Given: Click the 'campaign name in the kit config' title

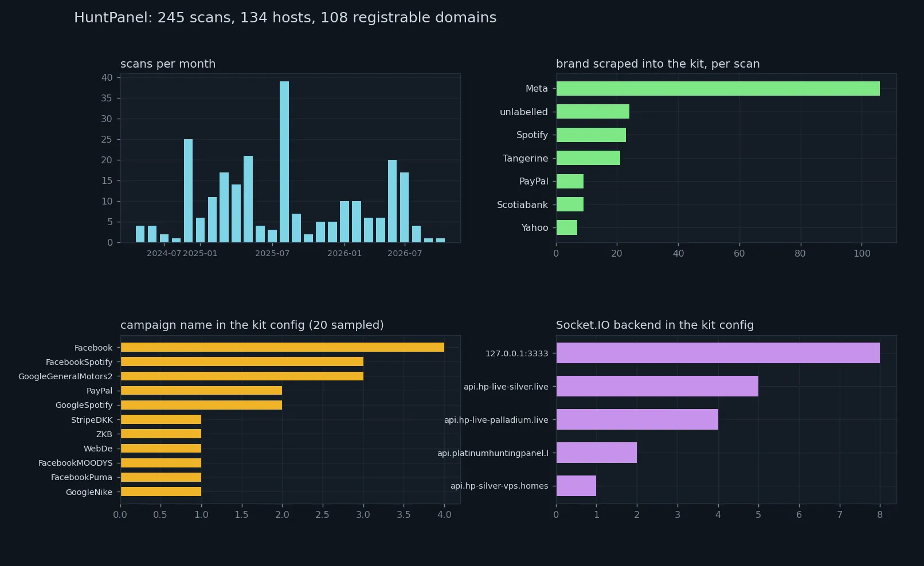Looking at the screenshot, I should 252,325.
